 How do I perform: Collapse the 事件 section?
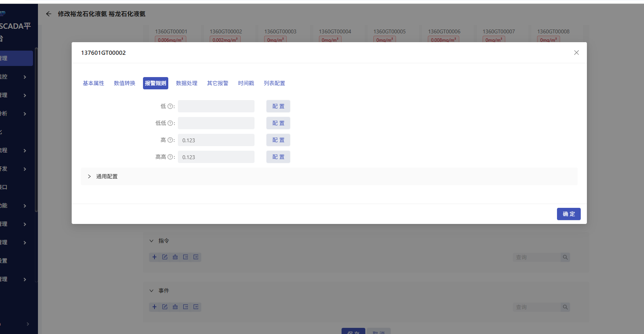point(151,291)
